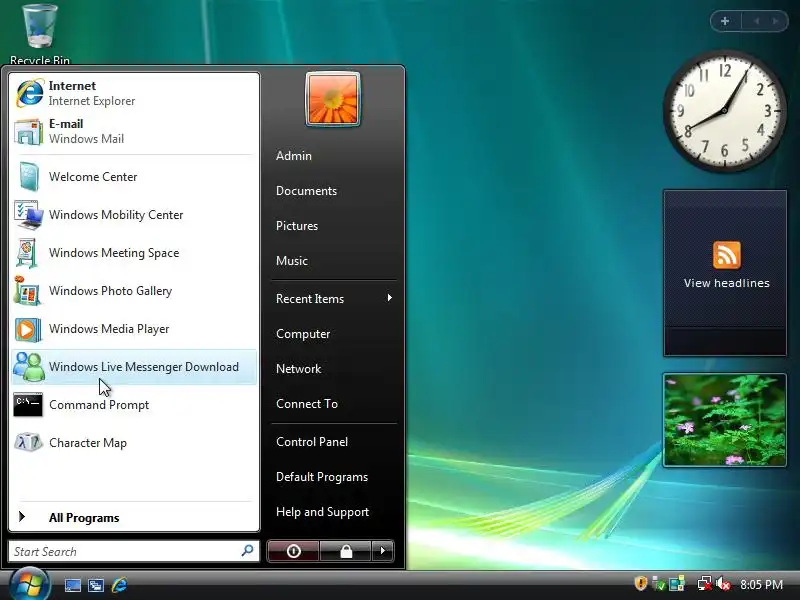Click the green-check tray icon after the shield
The image size is (800, 600).
(x=659, y=583)
